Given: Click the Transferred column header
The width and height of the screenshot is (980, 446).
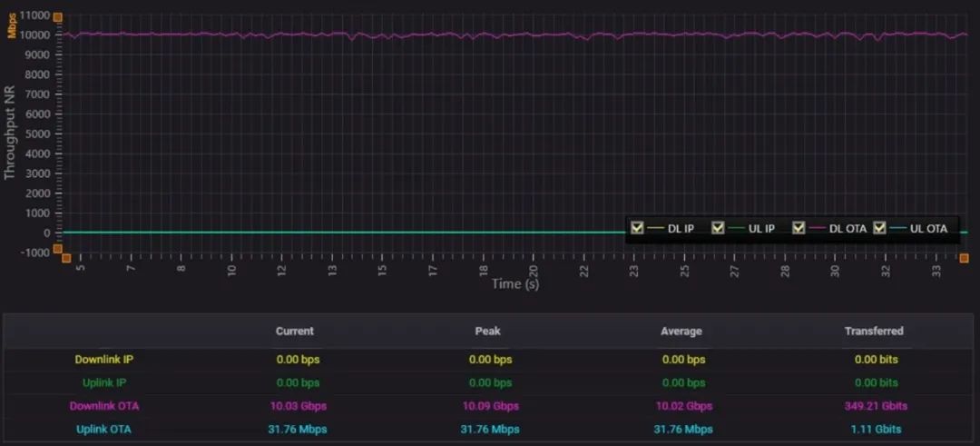Looking at the screenshot, I should 874,332.
